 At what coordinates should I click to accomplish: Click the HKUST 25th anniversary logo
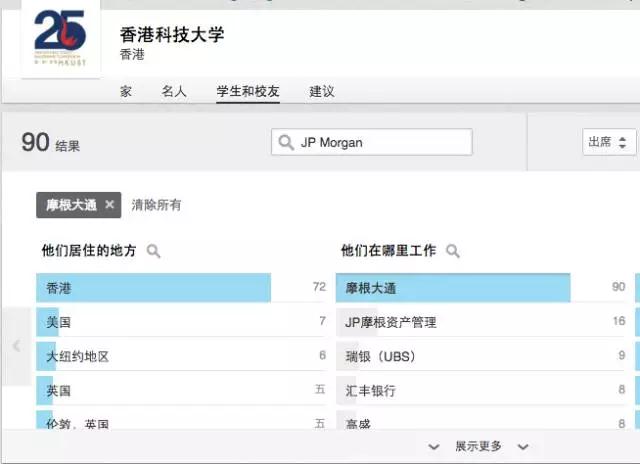point(60,42)
